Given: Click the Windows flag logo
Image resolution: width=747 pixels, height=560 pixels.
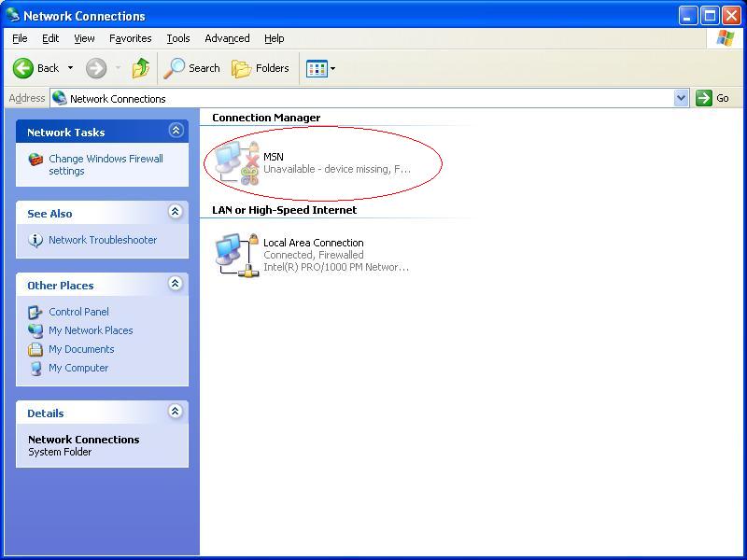Looking at the screenshot, I should click(725, 38).
